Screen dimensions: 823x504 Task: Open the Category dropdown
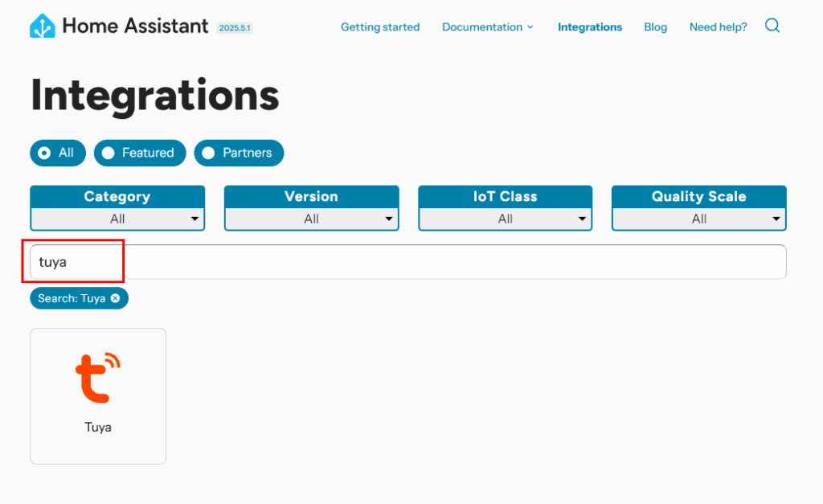tap(117, 219)
